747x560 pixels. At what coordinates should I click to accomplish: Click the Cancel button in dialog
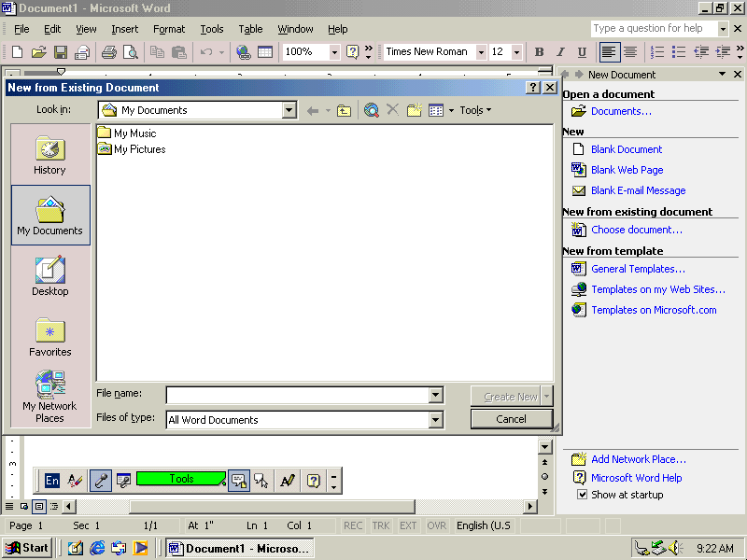pos(511,419)
